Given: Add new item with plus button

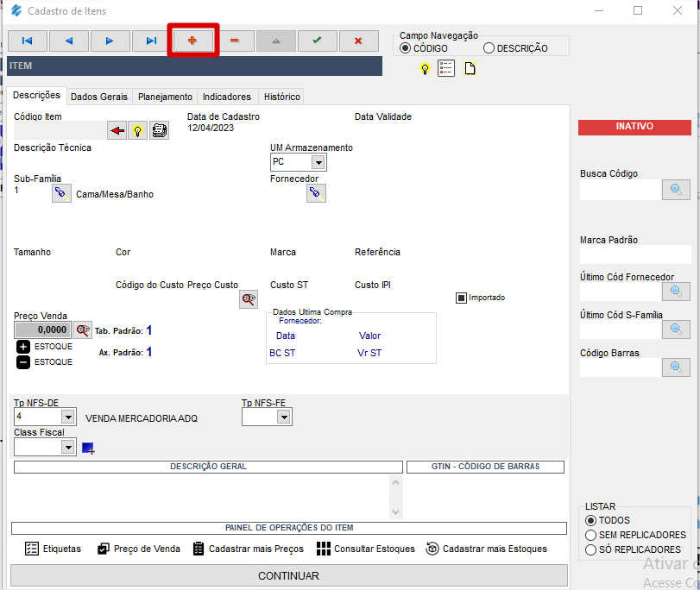Looking at the screenshot, I should point(192,41).
